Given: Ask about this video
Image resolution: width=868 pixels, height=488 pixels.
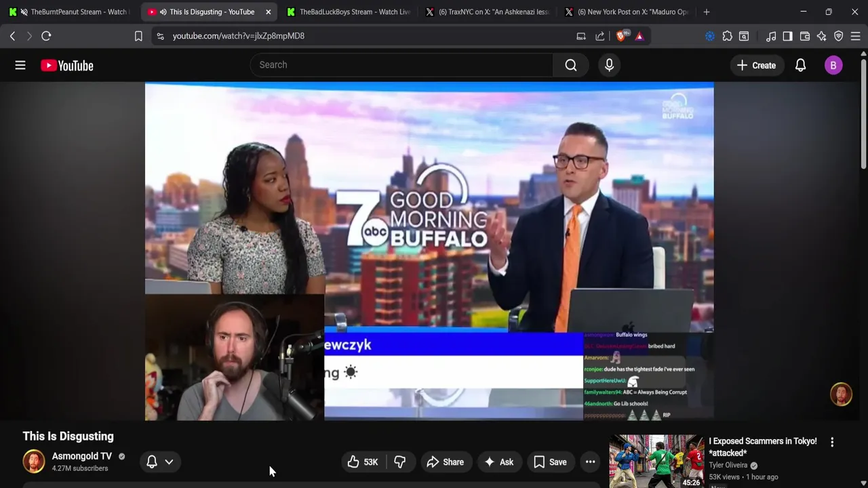Looking at the screenshot, I should pyautogui.click(x=498, y=462).
